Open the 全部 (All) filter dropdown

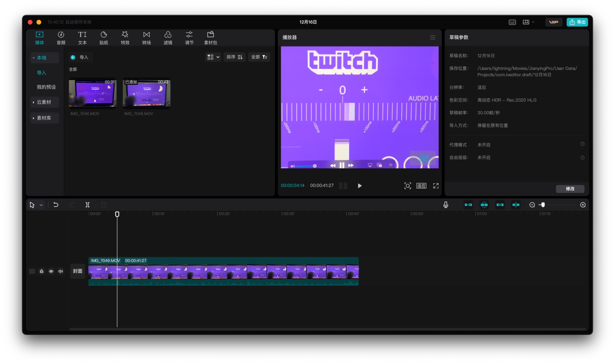[x=259, y=57]
